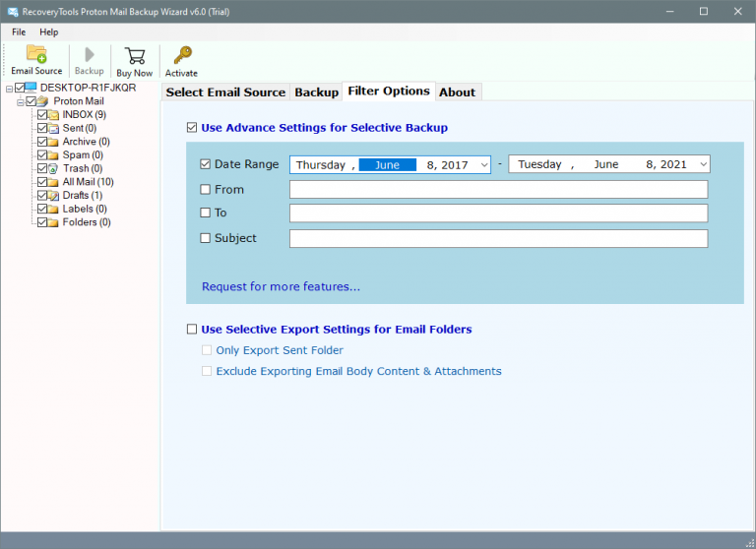Select the Spam (0) tree label
Screen dimensions: 756x549
point(83,155)
